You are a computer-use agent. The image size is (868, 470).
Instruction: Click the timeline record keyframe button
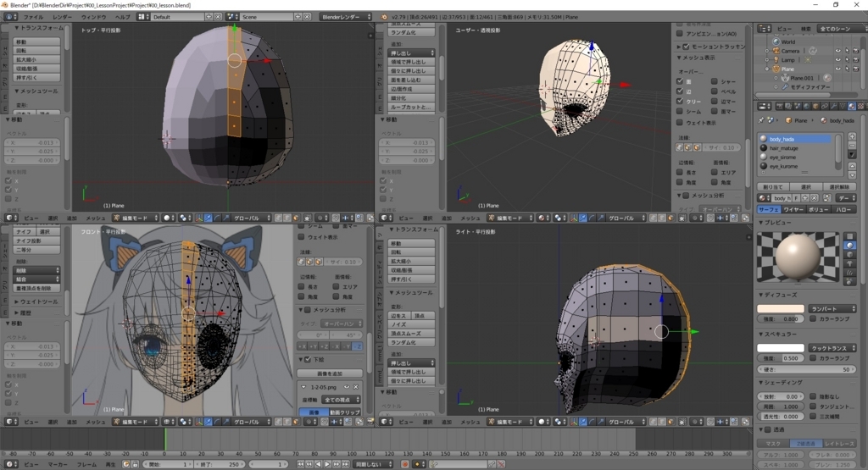coord(405,464)
